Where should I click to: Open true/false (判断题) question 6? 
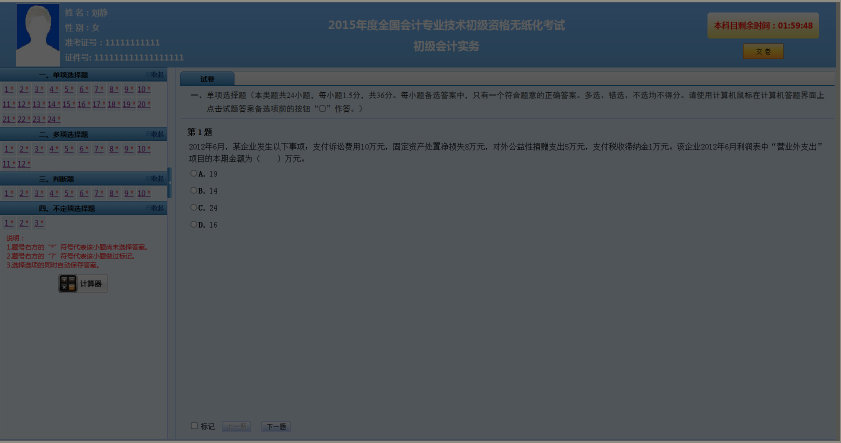tap(84, 194)
